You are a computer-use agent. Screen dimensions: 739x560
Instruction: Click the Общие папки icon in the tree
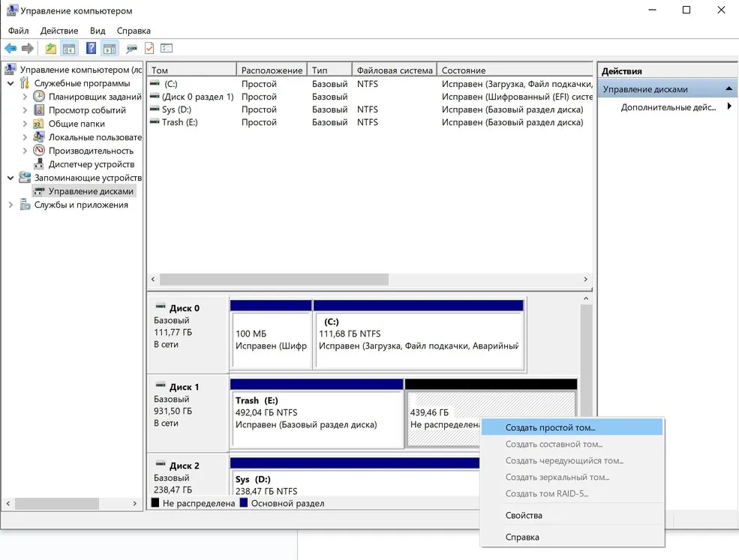coord(39,124)
